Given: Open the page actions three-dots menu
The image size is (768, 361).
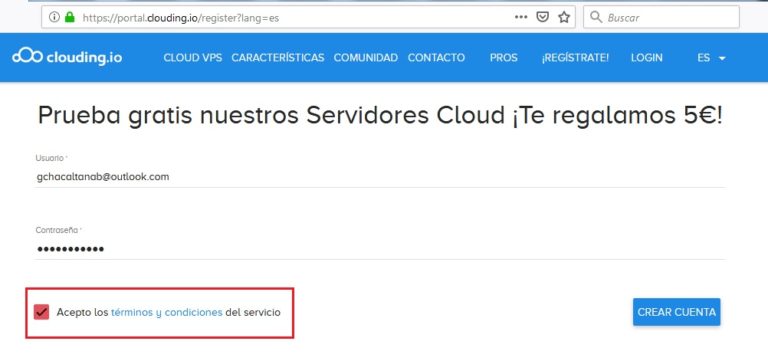Looking at the screenshot, I should pyautogui.click(x=521, y=17).
